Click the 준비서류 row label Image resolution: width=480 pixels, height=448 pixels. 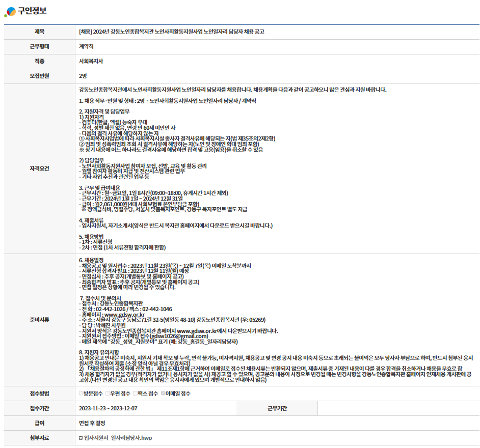pyautogui.click(x=39, y=320)
